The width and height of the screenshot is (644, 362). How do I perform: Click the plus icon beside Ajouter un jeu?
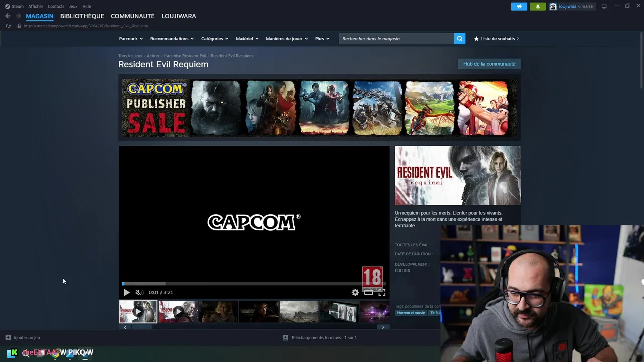(x=8, y=338)
